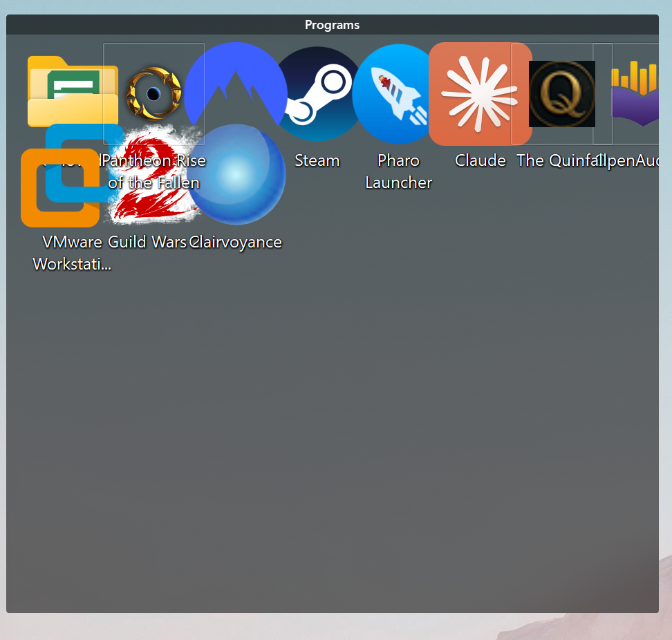Open The Quinfall golden Q icon
This screenshot has width=672, height=640.
(561, 94)
